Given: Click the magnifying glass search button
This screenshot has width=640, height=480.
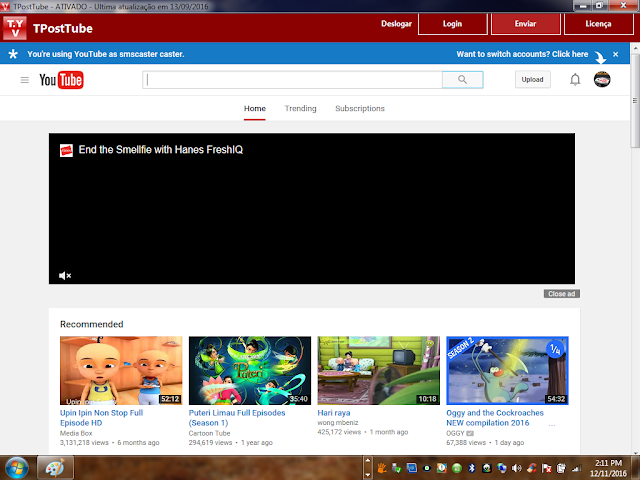Looking at the screenshot, I should click(462, 80).
